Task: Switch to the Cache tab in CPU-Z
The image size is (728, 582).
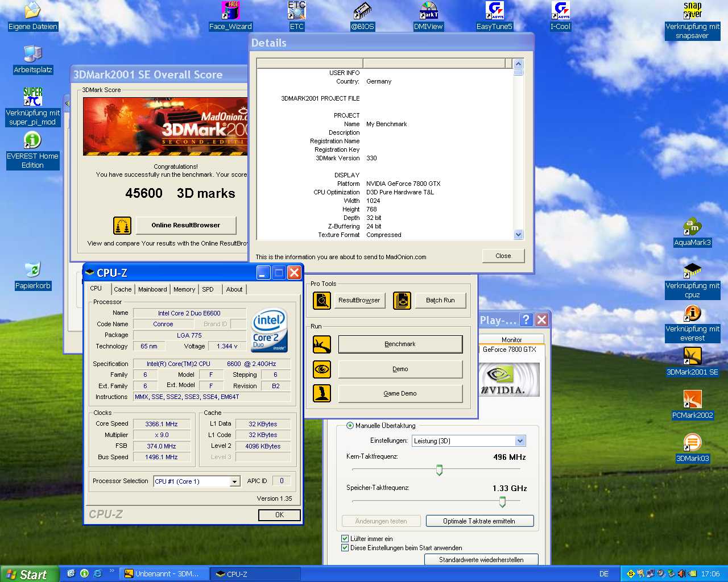Action: [122, 289]
